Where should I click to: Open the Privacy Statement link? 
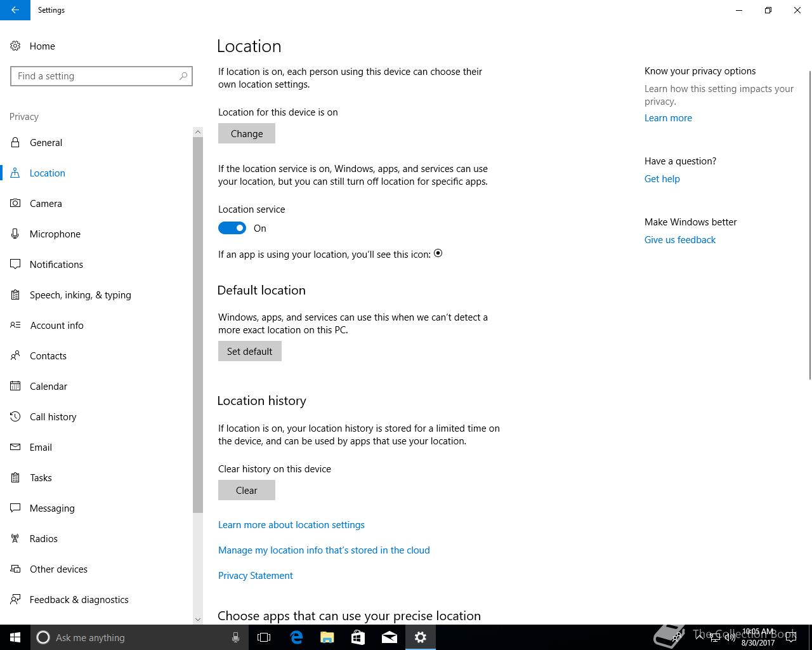coord(256,576)
